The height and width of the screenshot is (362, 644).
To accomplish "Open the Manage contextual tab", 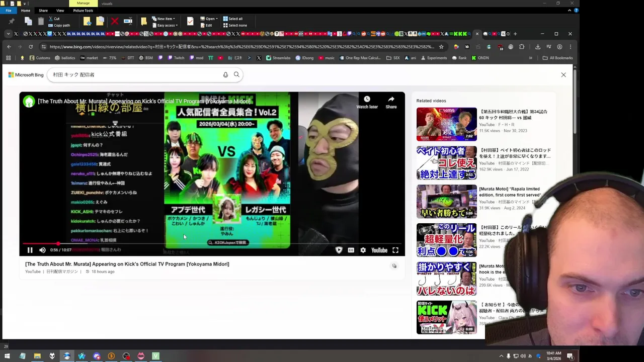I will [x=83, y=4].
